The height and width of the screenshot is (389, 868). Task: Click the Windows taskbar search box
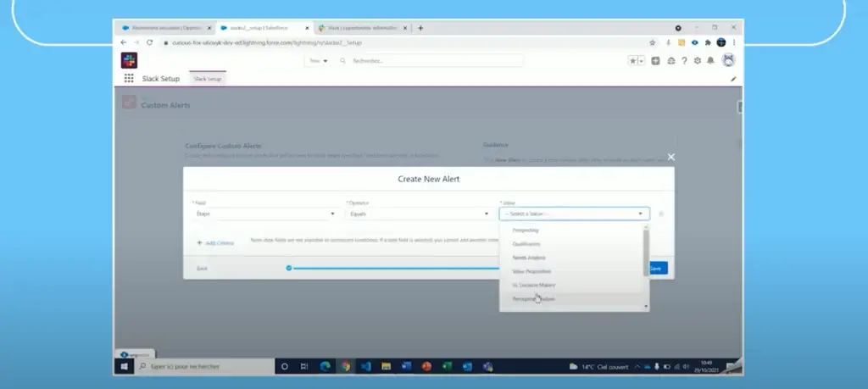(x=204, y=366)
